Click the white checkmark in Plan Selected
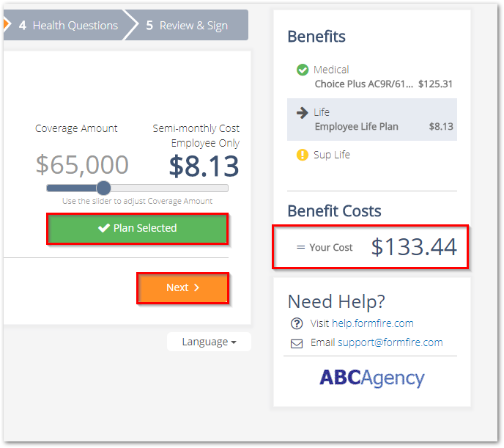This screenshot has height=448, width=504. (104, 228)
